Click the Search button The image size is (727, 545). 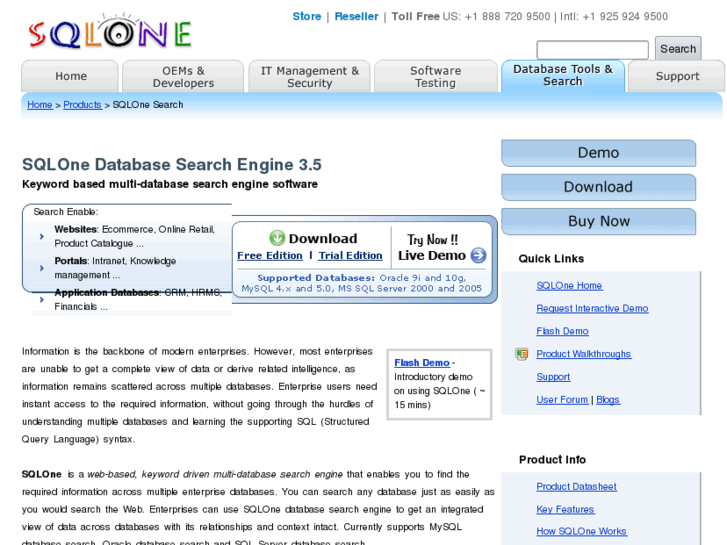678,49
